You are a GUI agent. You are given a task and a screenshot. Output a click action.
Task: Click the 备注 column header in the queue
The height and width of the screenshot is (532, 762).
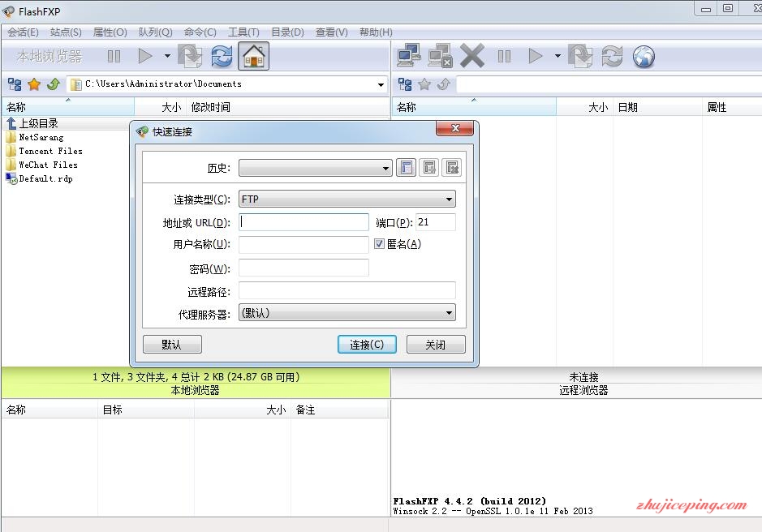[x=340, y=410]
